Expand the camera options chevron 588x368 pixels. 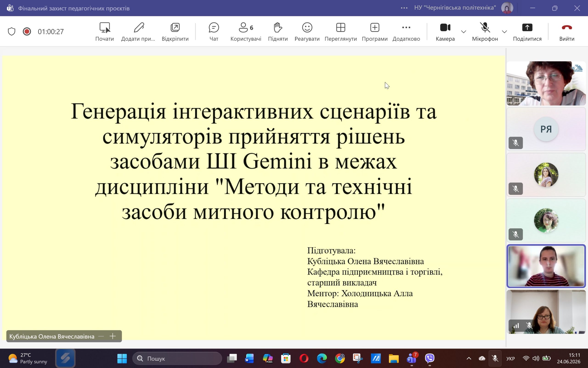pyautogui.click(x=464, y=32)
